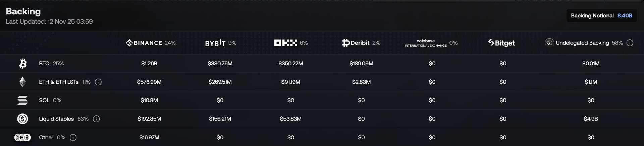Click Undelegated Liquid Stables value $4.9B
Image resolution: width=644 pixels, height=146 pixels.
click(x=591, y=119)
